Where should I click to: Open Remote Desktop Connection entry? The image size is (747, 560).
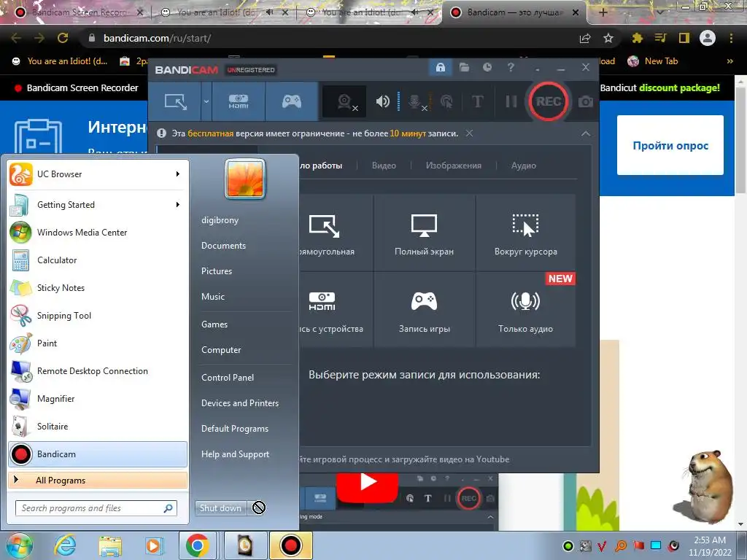(97, 371)
